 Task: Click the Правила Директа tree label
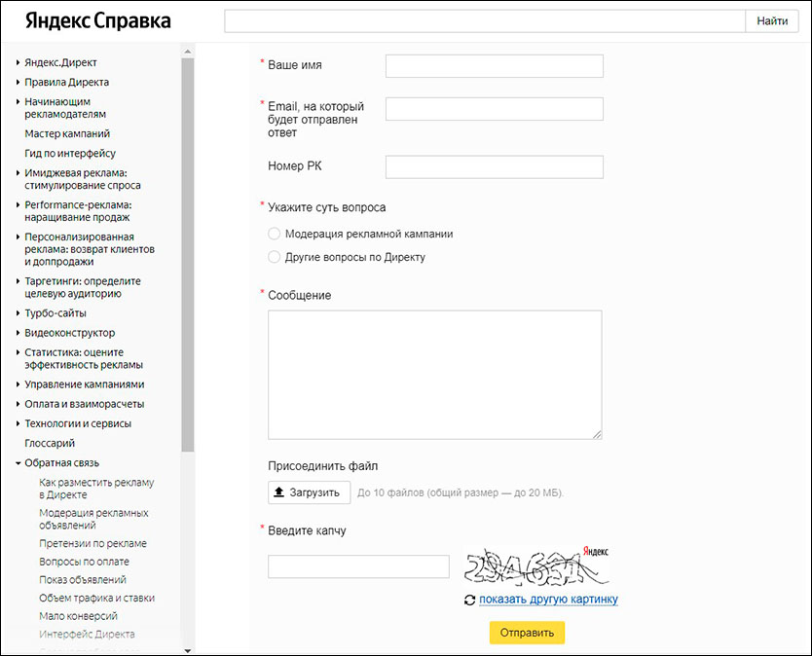coord(67,83)
